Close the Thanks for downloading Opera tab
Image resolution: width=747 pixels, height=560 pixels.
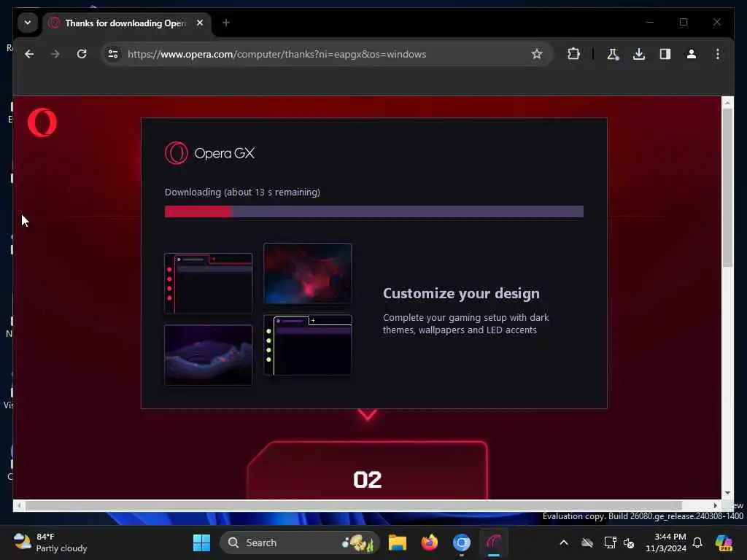[200, 23]
